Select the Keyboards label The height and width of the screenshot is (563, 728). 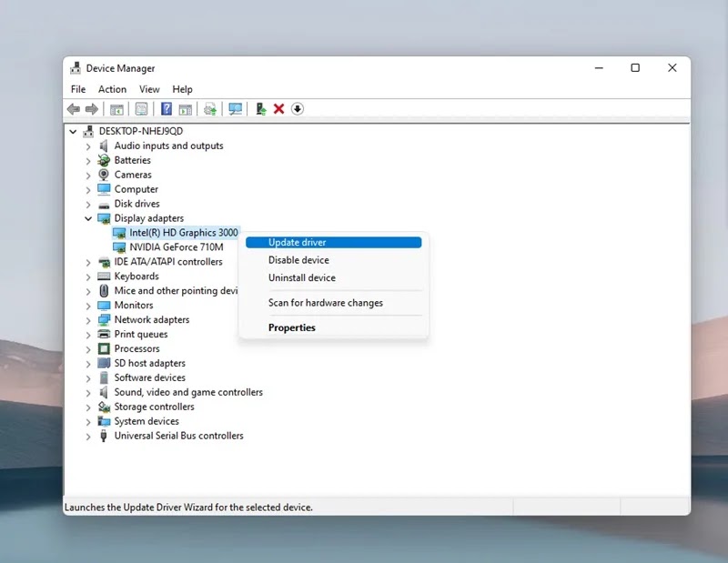pyautogui.click(x=136, y=276)
